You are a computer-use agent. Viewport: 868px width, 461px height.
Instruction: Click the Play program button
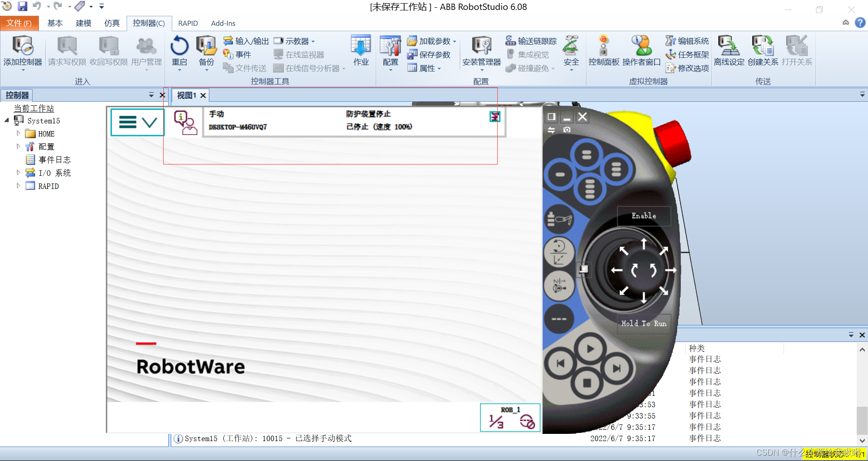[590, 348]
